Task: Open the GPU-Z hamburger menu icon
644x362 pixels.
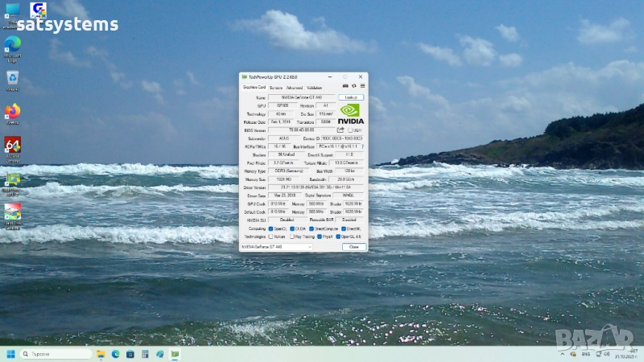Action: point(362,86)
